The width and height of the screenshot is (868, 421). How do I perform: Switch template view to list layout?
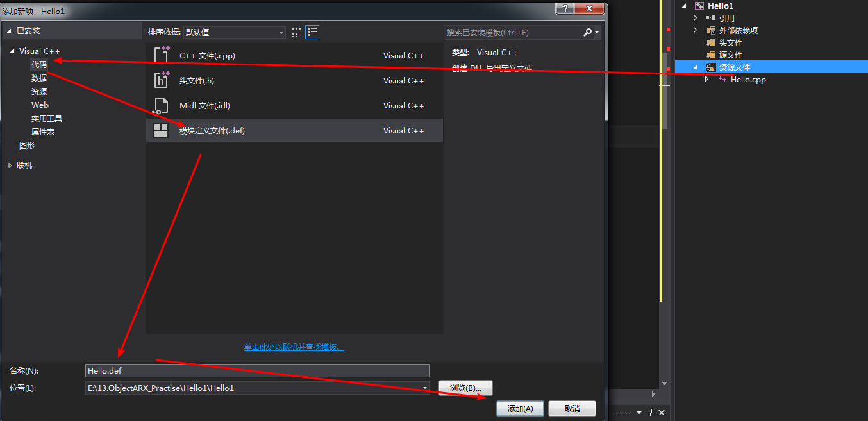pyautogui.click(x=312, y=31)
